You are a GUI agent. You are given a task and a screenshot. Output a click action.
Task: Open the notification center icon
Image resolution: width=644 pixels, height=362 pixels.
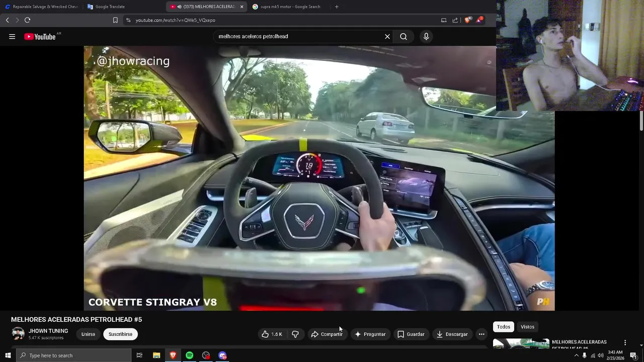tap(633, 355)
